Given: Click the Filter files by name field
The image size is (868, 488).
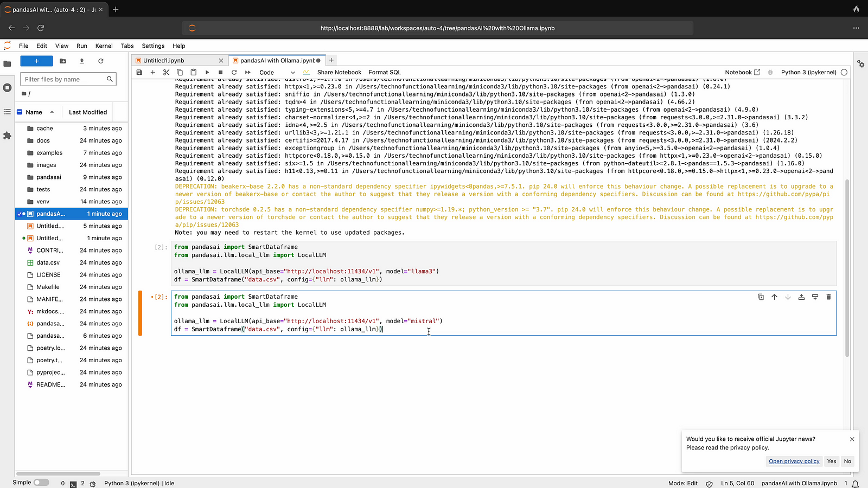Looking at the screenshot, I should (64, 79).
